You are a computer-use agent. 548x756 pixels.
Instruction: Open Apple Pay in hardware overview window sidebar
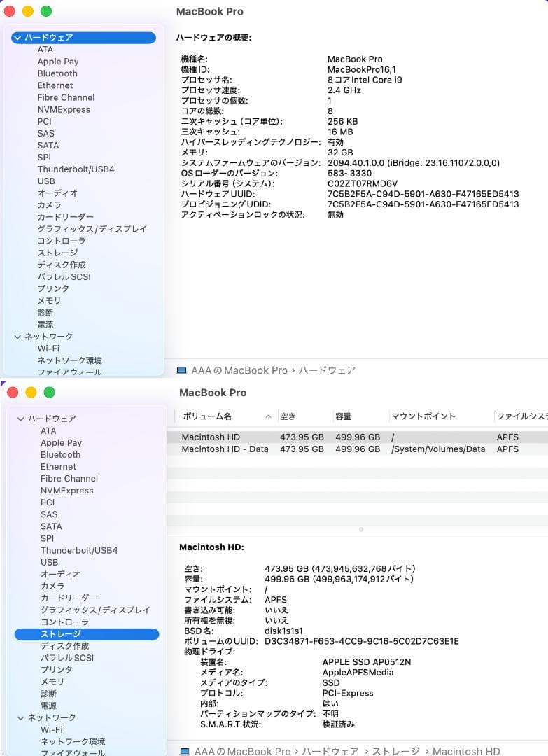point(58,62)
